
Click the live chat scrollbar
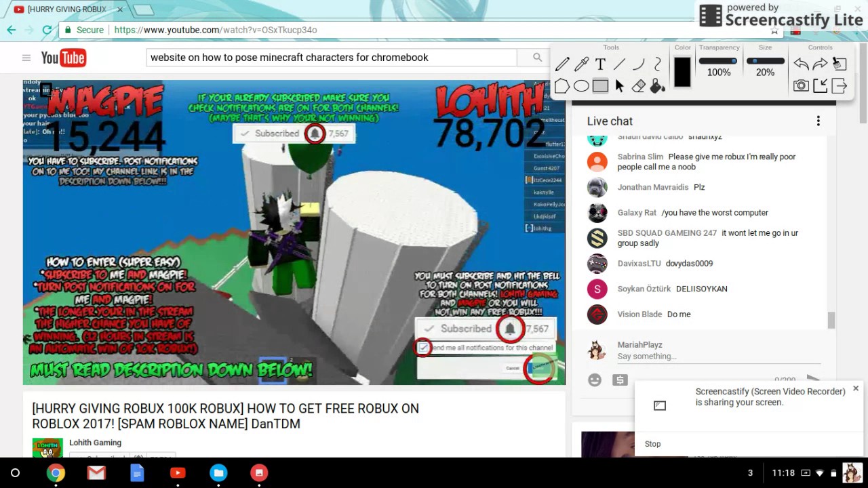(x=831, y=320)
